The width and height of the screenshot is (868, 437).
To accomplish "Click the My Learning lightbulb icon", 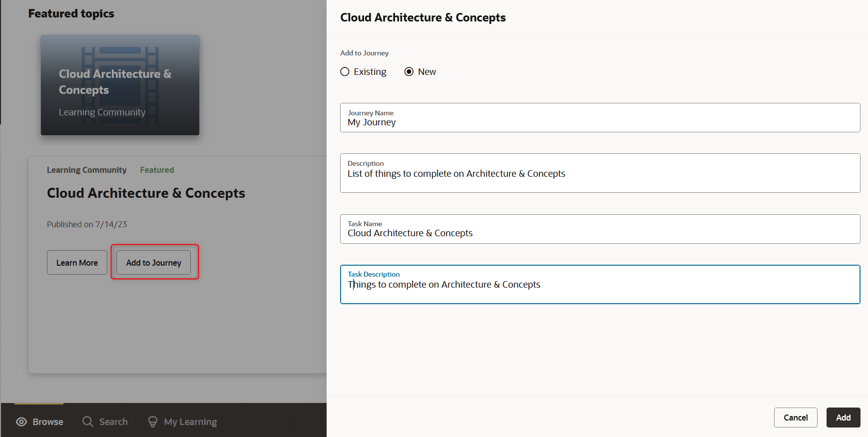I will point(153,422).
